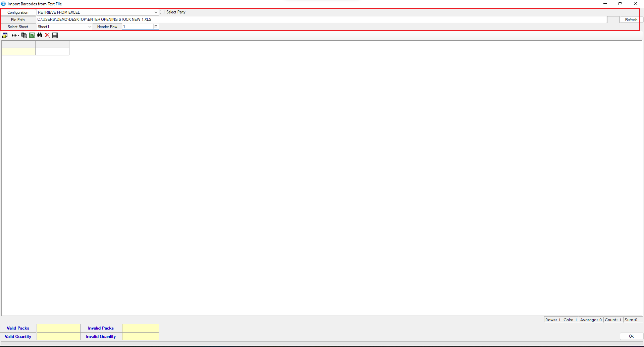Image resolution: width=644 pixels, height=347 pixels.
Task: Click the Invalid Quantity value field
Action: [140, 336]
